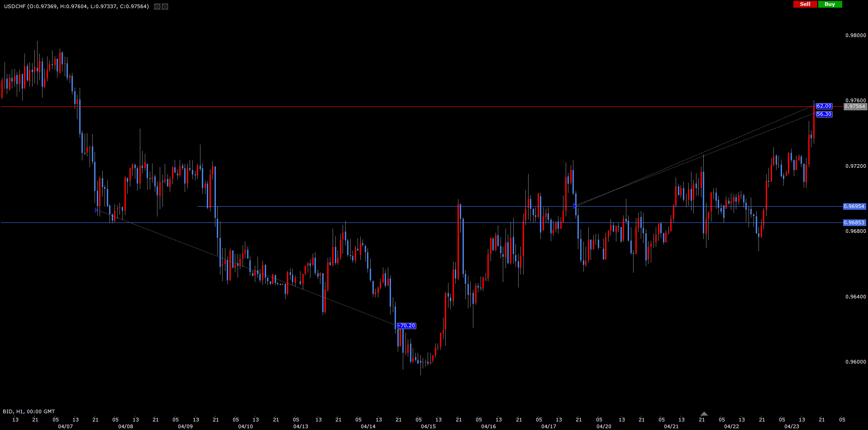This screenshot has height=430, width=868.
Task: Click the 0.96954 price level tag
Action: pyautogui.click(x=854, y=206)
